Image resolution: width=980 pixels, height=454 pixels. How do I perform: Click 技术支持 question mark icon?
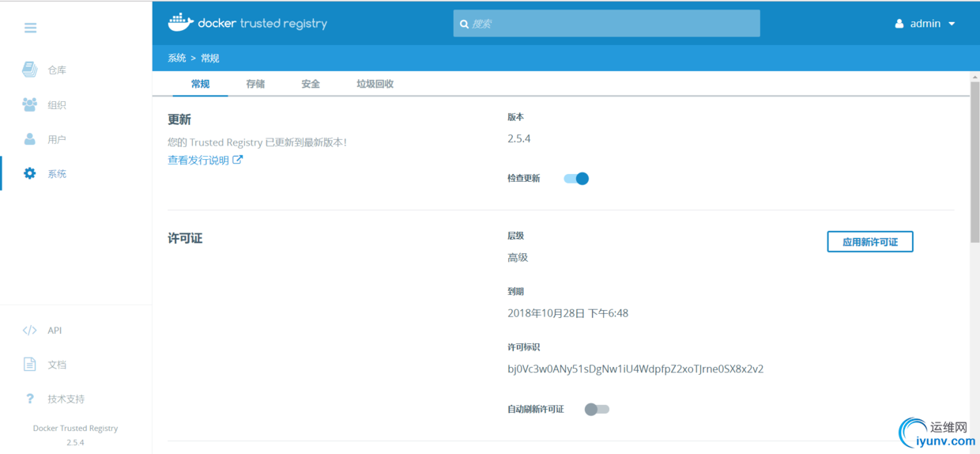[x=30, y=399]
